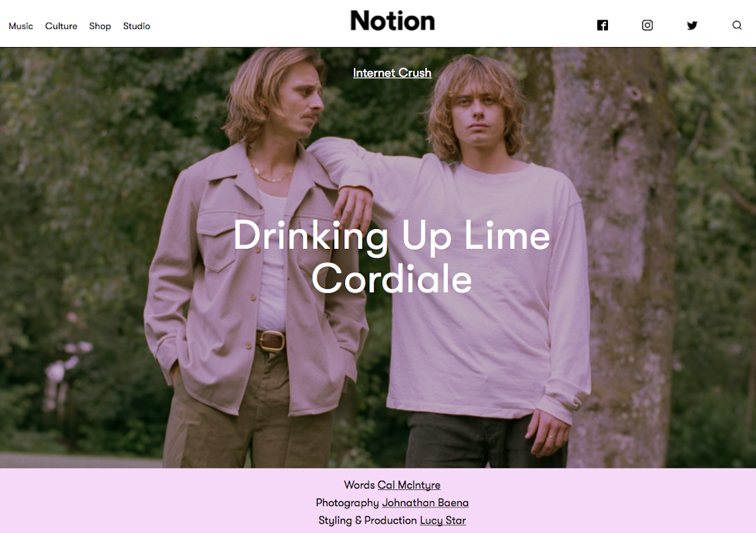The height and width of the screenshot is (533, 756).
Task: Open stylist link Lucy Star
Action: (443, 520)
